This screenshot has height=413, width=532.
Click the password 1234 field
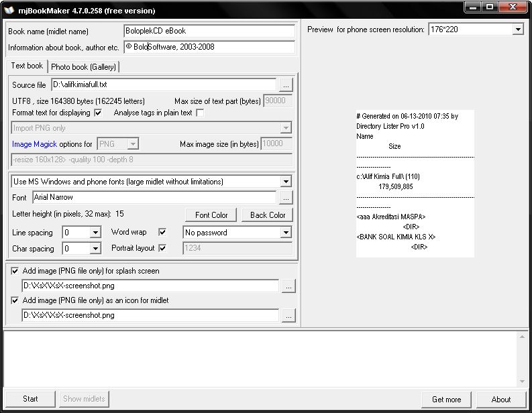[237, 248]
